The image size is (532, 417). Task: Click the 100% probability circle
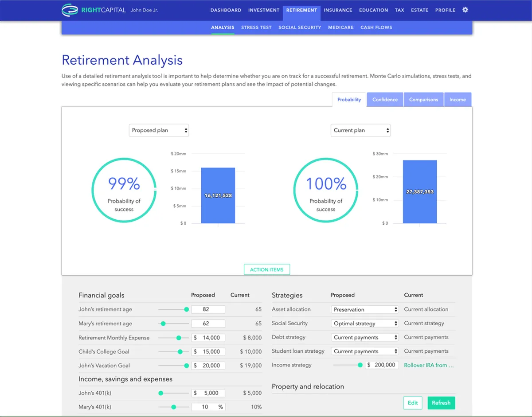point(326,191)
